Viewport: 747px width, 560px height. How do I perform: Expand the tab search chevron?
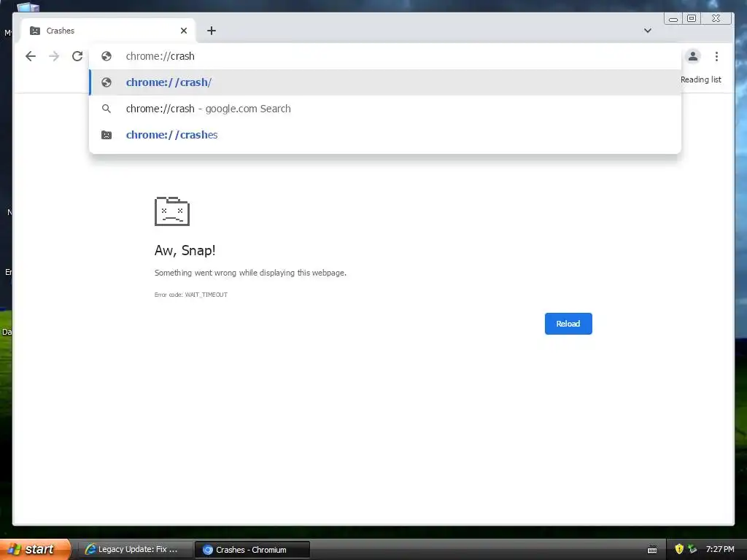[648, 31]
